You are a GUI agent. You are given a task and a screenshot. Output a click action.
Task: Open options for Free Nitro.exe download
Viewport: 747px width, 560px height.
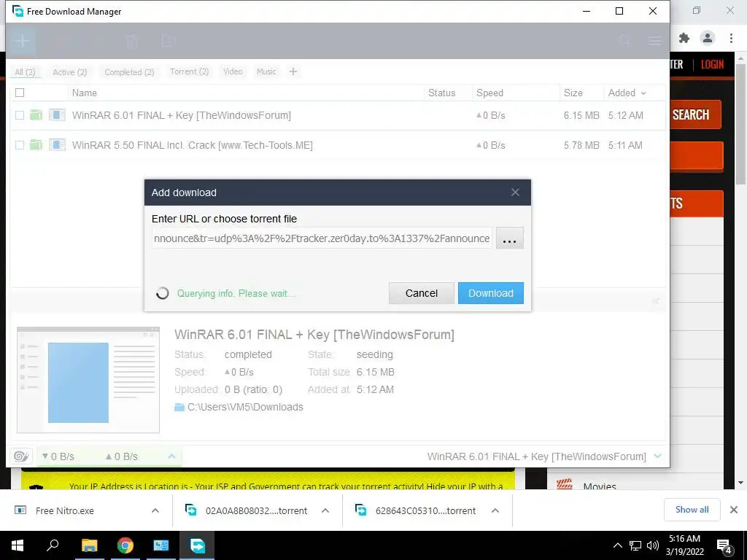tap(155, 510)
